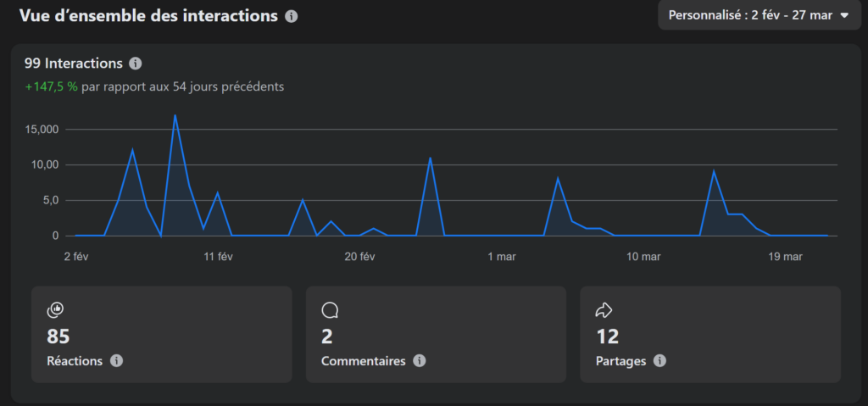Screen dimensions: 868x406
Task: Click the 99 Interactions heading
Action: 74,64
